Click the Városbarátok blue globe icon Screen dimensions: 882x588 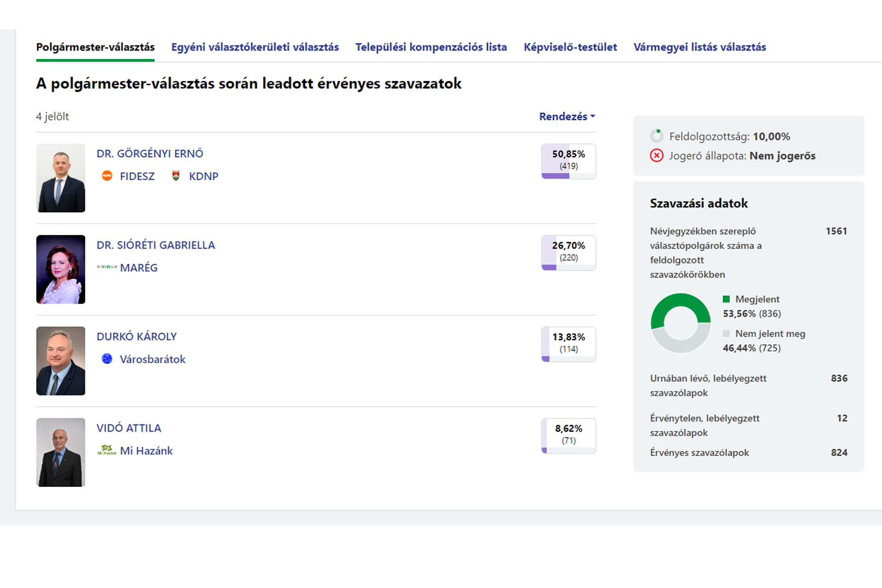(x=107, y=359)
